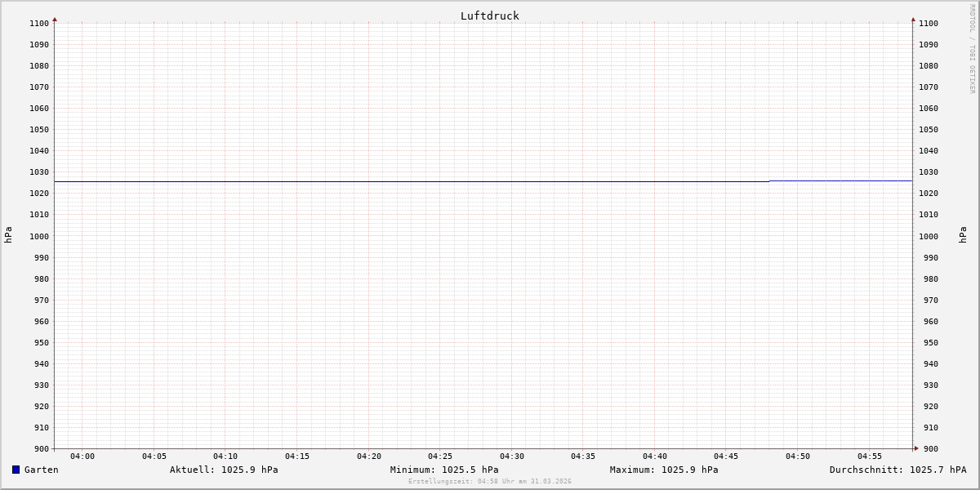Click the Maximum 1025.9 hPa value
The image size is (980, 490).
(664, 470)
